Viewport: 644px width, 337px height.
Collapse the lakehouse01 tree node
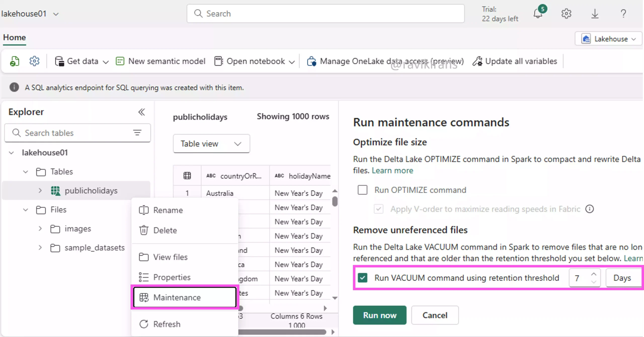pyautogui.click(x=11, y=153)
